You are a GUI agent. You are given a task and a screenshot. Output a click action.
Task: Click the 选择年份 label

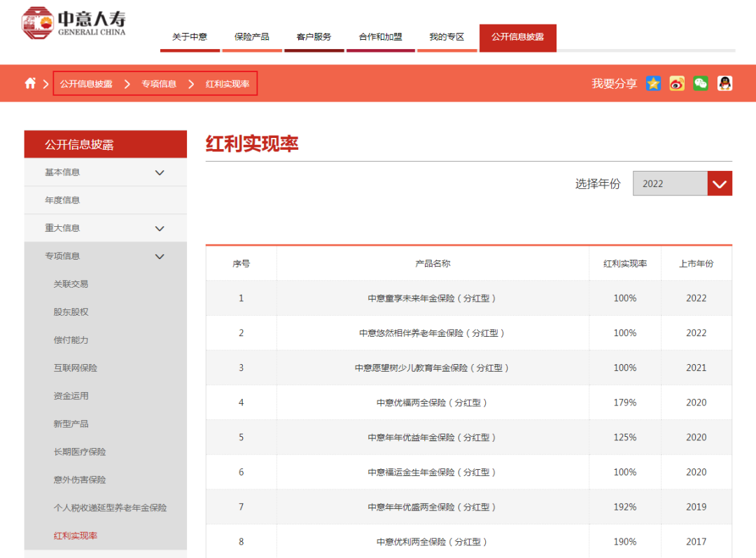[598, 183]
